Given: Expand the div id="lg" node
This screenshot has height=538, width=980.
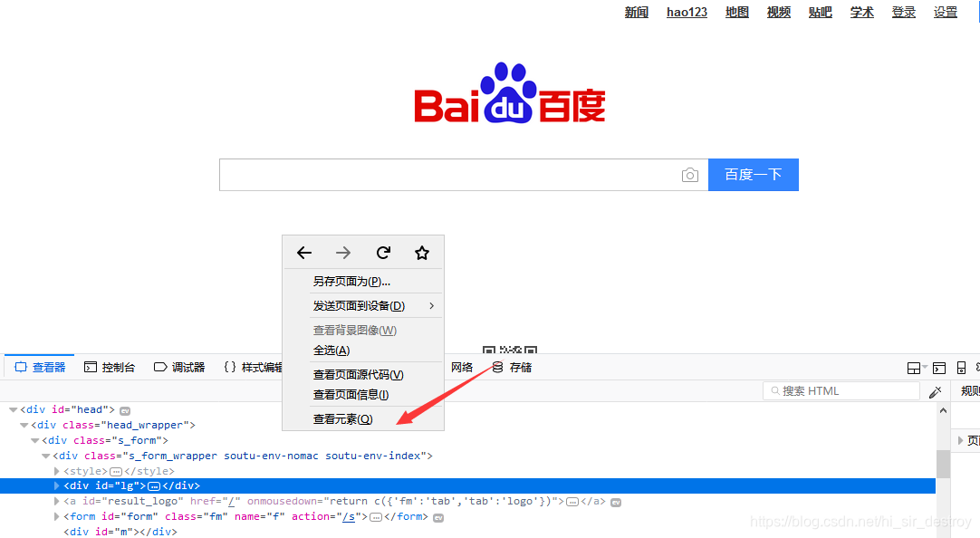Looking at the screenshot, I should 56,485.
